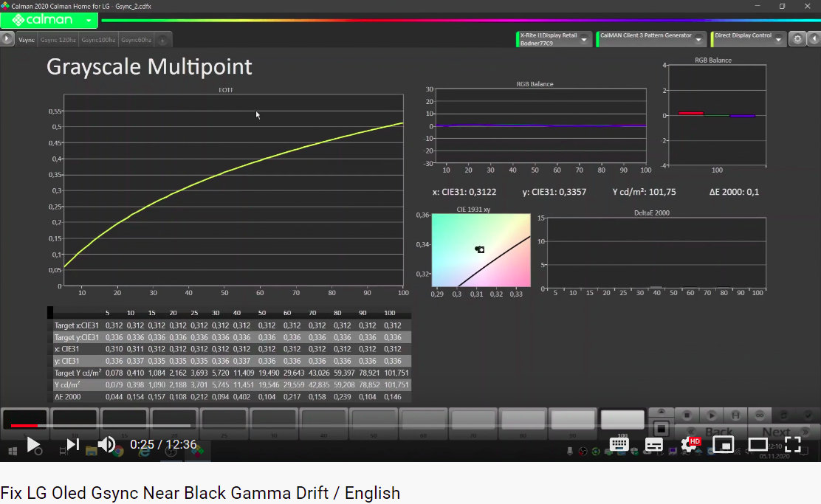Viewport: 821px width, 504px height.
Task: Enable miniplayer mode
Action: [724, 444]
